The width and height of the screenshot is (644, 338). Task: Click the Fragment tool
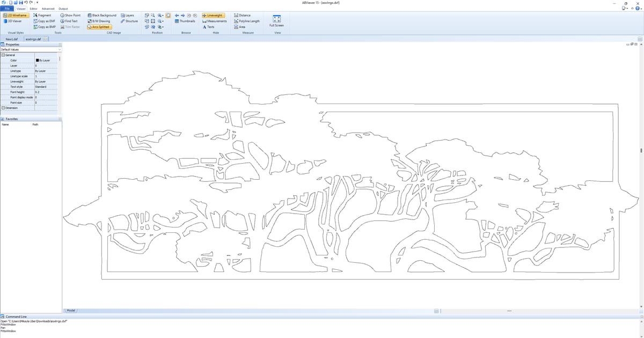pyautogui.click(x=42, y=16)
